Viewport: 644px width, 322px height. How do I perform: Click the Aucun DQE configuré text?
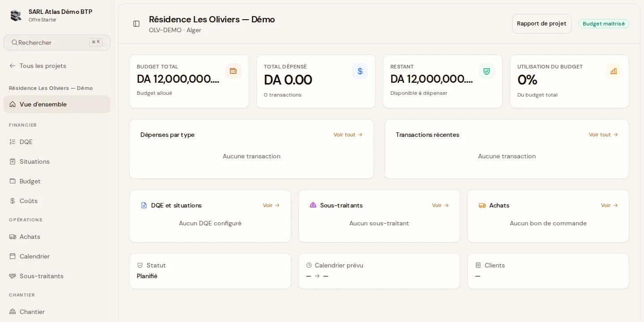pos(210,223)
